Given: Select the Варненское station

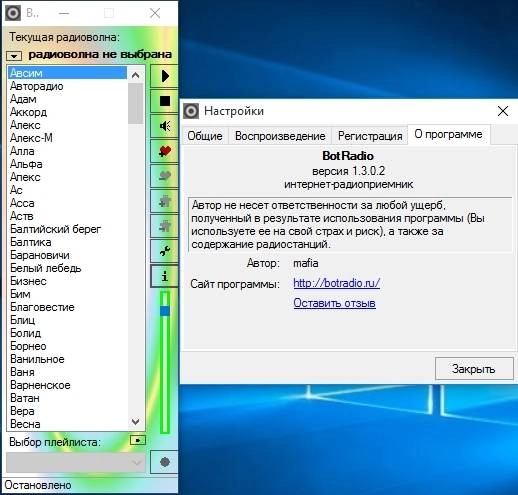Looking at the screenshot, I should coord(67,385).
